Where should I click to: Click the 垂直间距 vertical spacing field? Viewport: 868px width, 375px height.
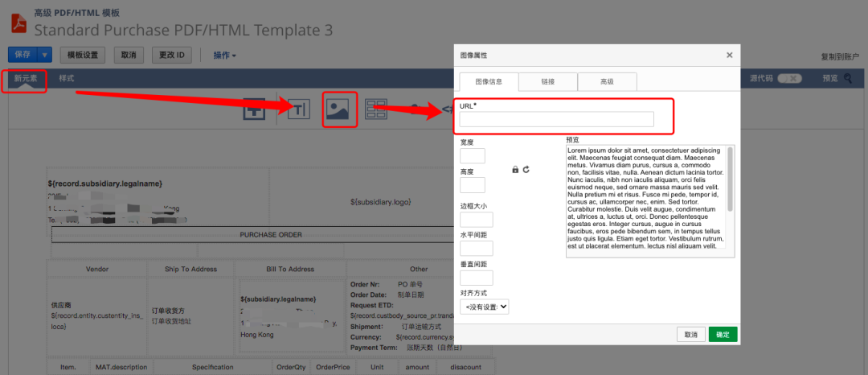(x=476, y=278)
